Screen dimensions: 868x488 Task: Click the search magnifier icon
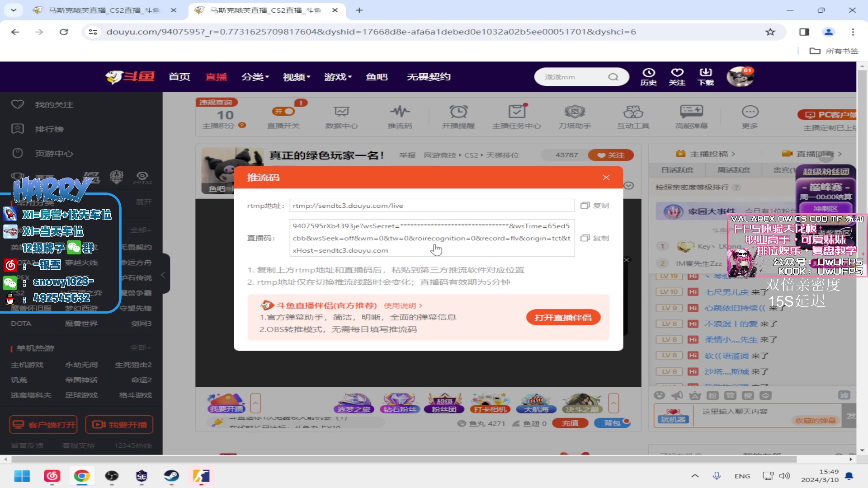pyautogui.click(x=613, y=77)
